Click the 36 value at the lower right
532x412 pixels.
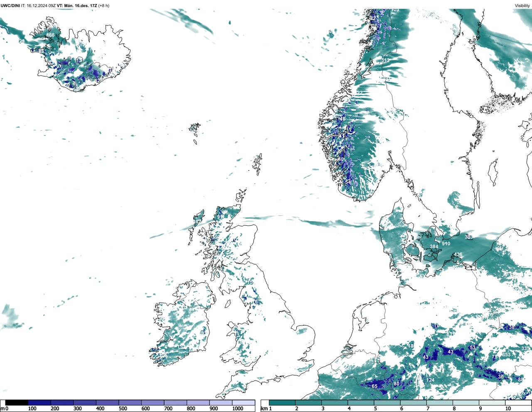(501, 377)
